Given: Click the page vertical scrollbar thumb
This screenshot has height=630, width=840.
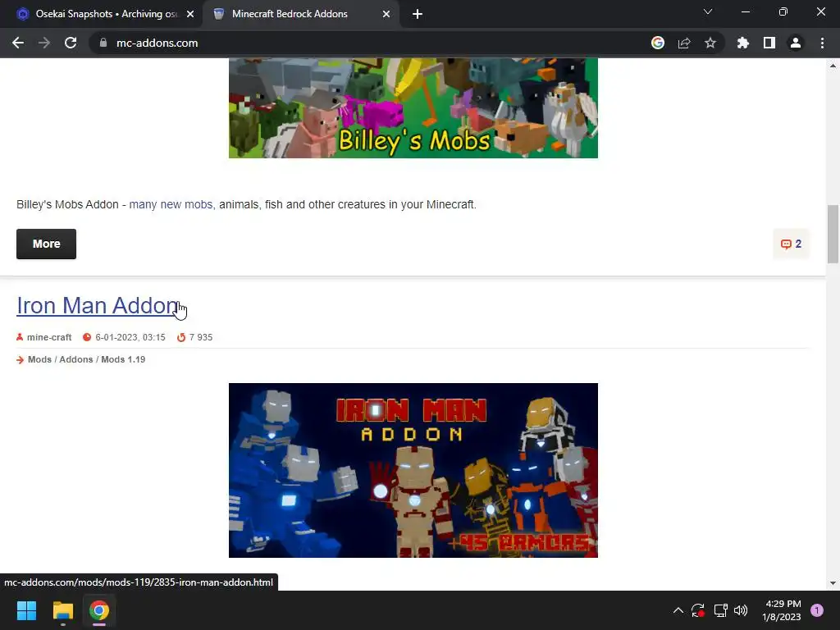Looking at the screenshot, I should (x=833, y=234).
